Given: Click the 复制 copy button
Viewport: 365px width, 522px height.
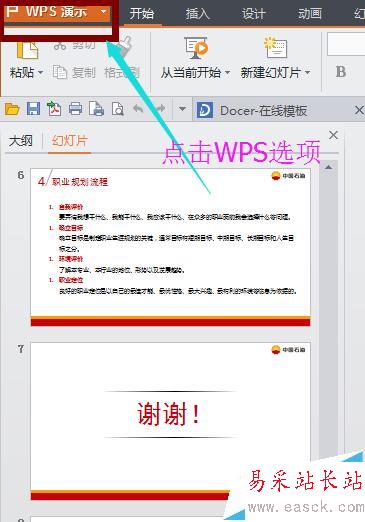Looking at the screenshot, I should tap(74, 72).
